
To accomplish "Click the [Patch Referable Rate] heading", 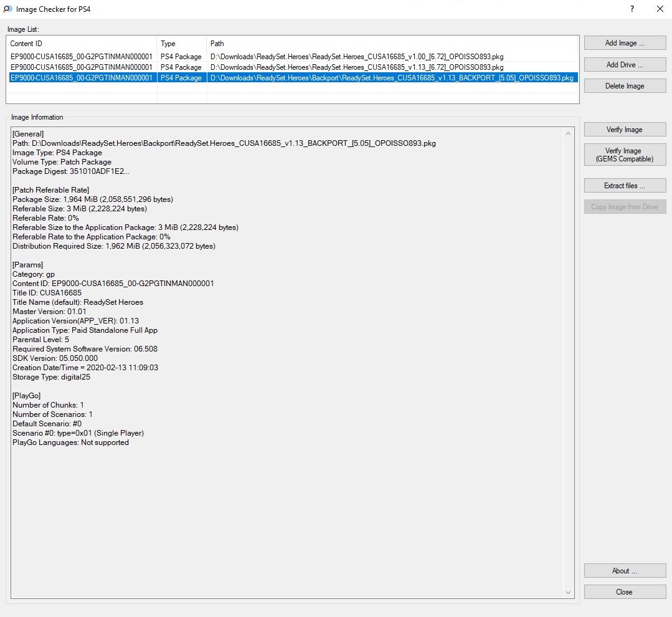I will click(51, 190).
